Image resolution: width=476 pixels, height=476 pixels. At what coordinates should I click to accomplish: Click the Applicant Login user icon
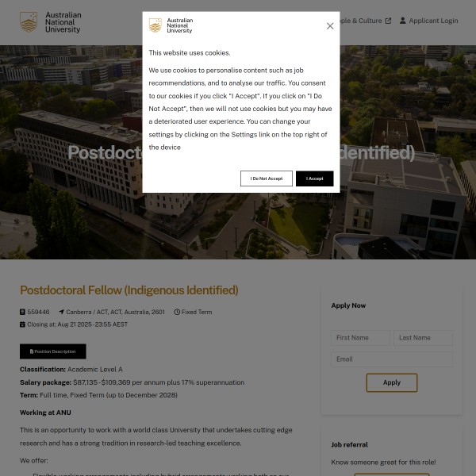pyautogui.click(x=403, y=21)
